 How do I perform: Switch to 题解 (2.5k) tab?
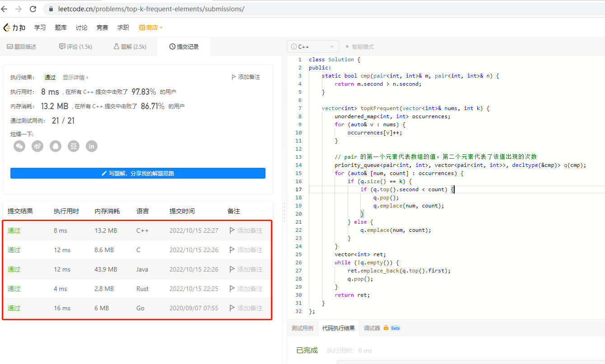pos(130,46)
